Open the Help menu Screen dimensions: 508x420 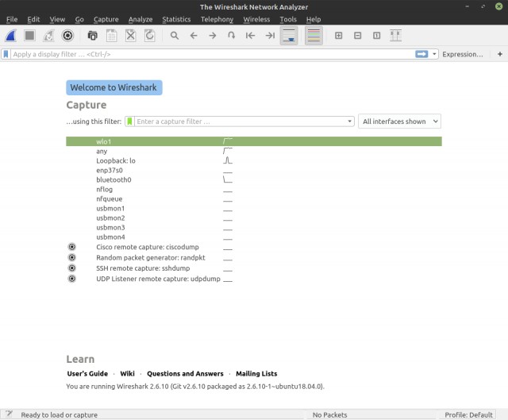[x=314, y=19]
